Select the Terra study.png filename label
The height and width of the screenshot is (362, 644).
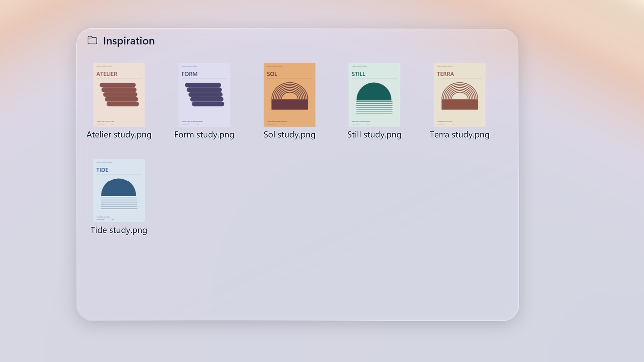[460, 135]
